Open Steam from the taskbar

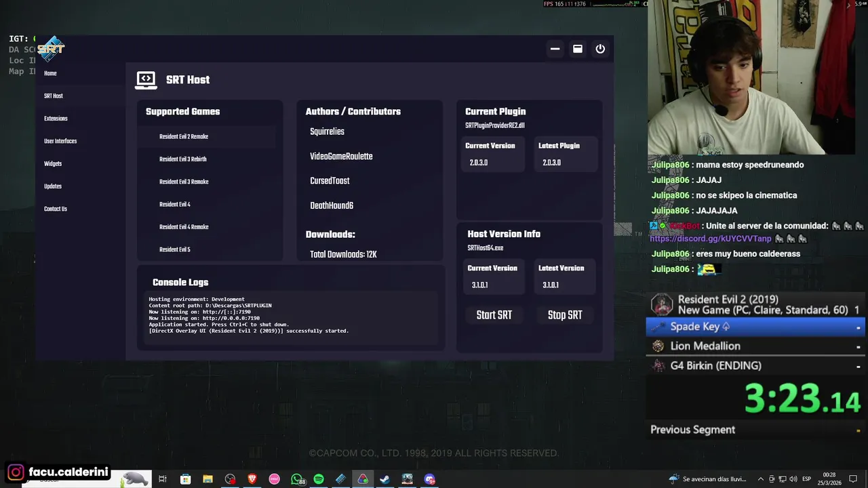[384, 480]
